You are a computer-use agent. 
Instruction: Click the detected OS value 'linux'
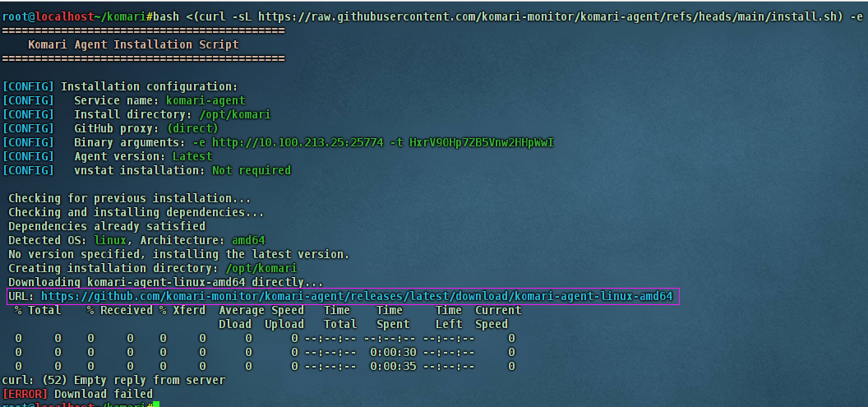coord(110,240)
